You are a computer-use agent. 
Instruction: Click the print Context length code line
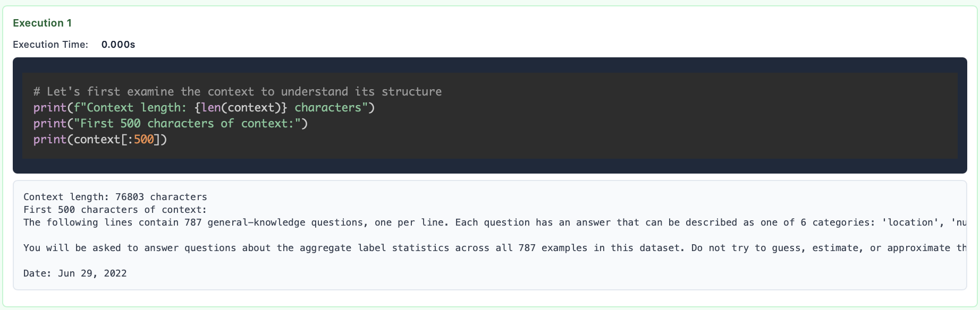[204, 108]
